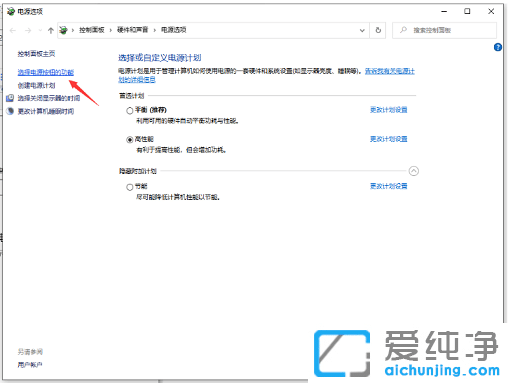Click 有利于提高性能，但会增加功耗 description
508x383 pixels.
click(181, 150)
